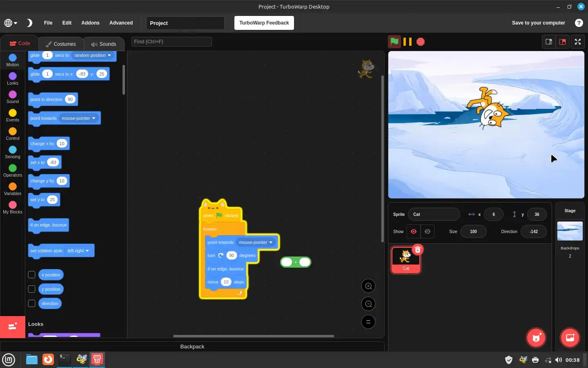Select the Control block category
Screen dimensions: 588x368
tap(13, 134)
